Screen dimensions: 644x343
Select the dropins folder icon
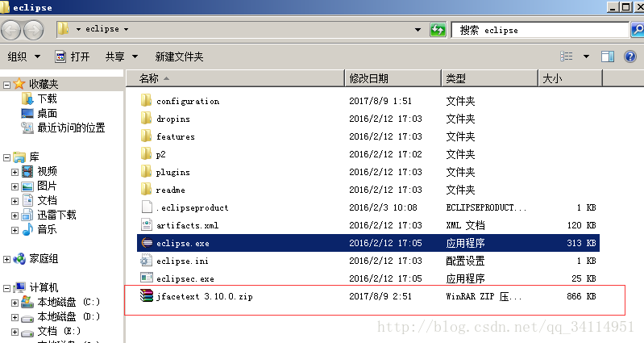[146, 118]
